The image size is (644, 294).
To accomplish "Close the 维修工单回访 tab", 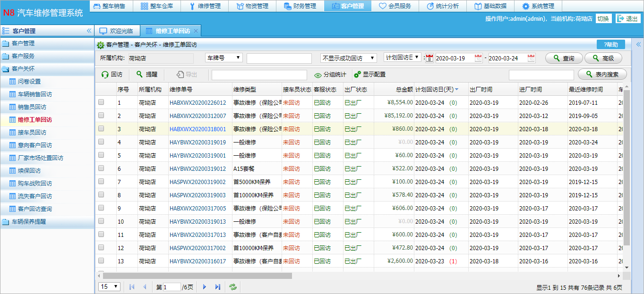I will (196, 31).
